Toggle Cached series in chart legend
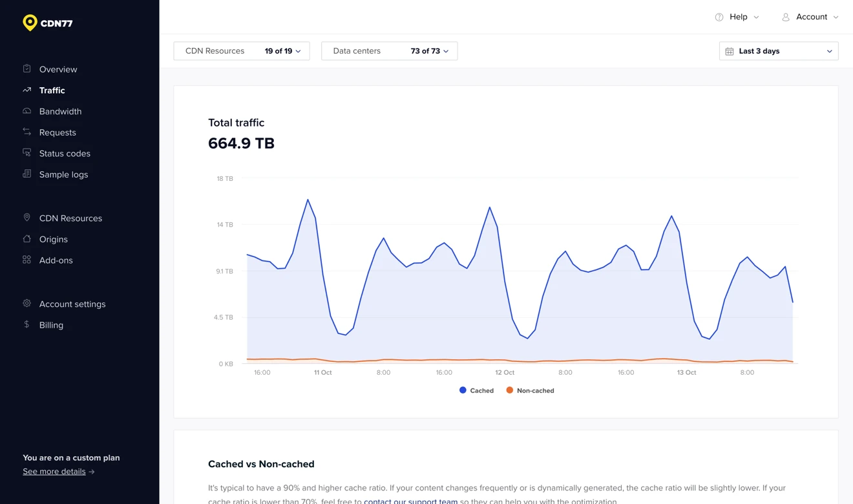853x504 pixels. (x=476, y=390)
